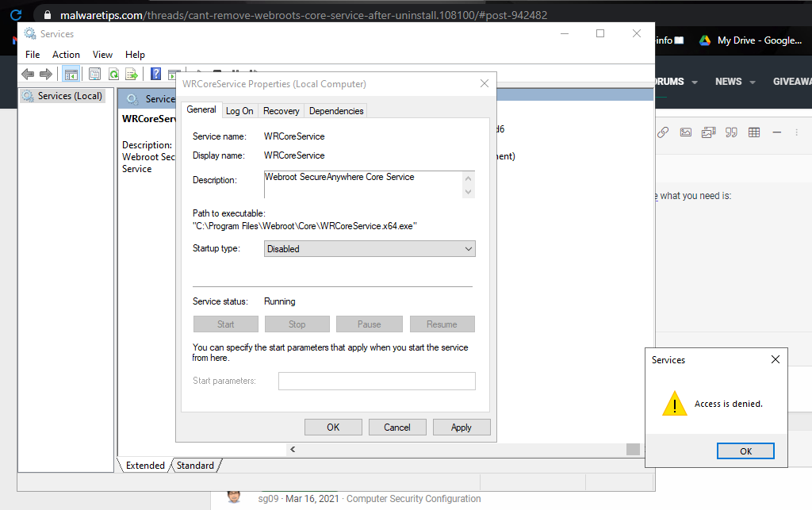Switch to the Log On tab

pos(239,111)
